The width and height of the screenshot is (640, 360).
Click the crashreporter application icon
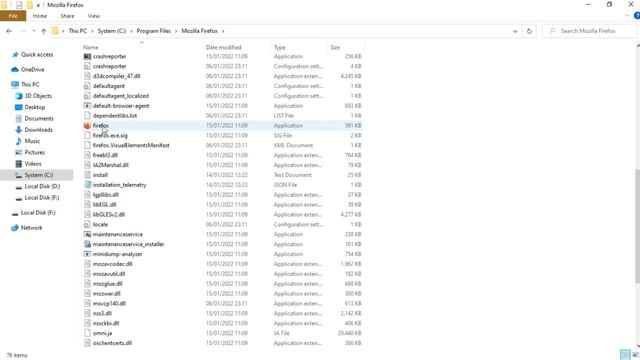coord(87,56)
